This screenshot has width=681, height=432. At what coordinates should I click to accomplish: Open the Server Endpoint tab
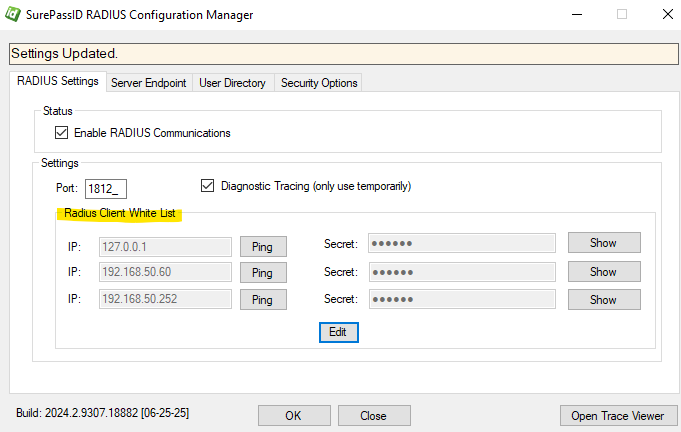coord(149,82)
